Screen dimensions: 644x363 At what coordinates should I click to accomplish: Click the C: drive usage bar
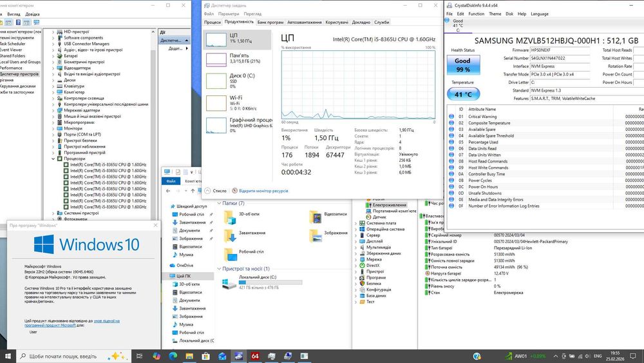point(270,282)
